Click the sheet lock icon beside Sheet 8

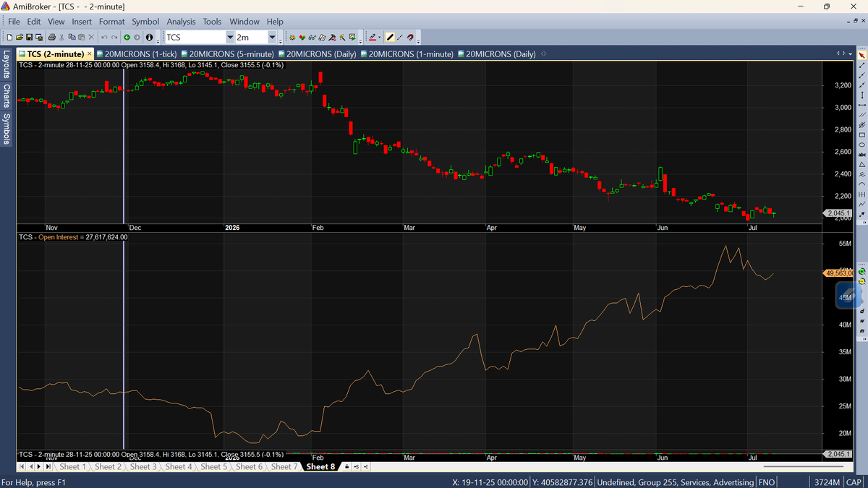coord(347,467)
